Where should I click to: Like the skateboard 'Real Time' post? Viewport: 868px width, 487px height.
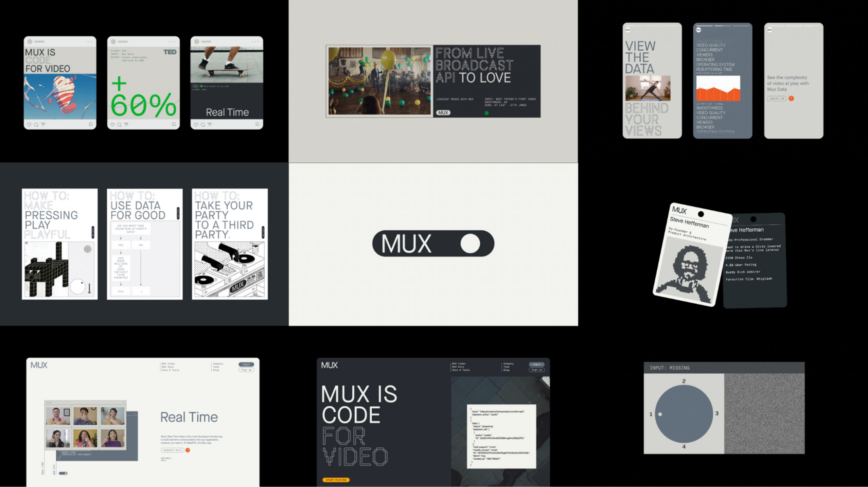pos(196,124)
